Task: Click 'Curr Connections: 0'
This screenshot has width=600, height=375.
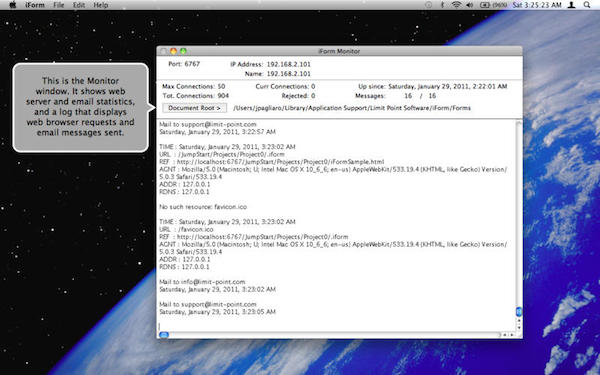Action: click(285, 86)
